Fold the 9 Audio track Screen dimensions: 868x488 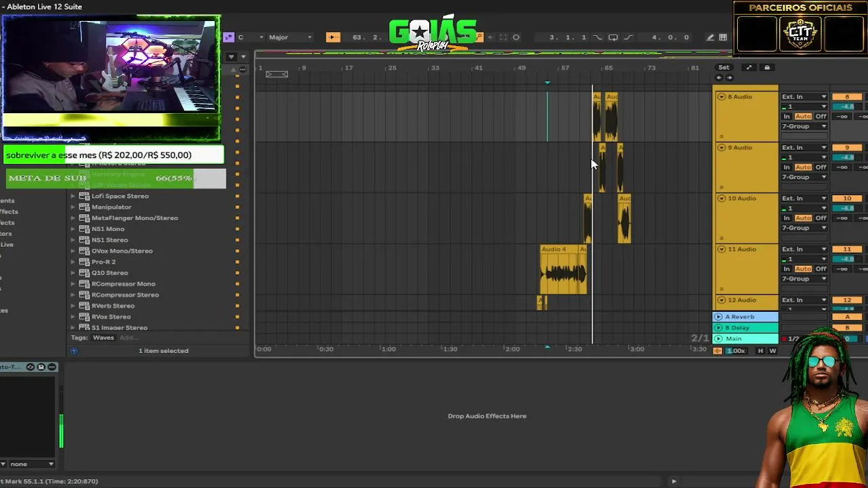click(721, 148)
